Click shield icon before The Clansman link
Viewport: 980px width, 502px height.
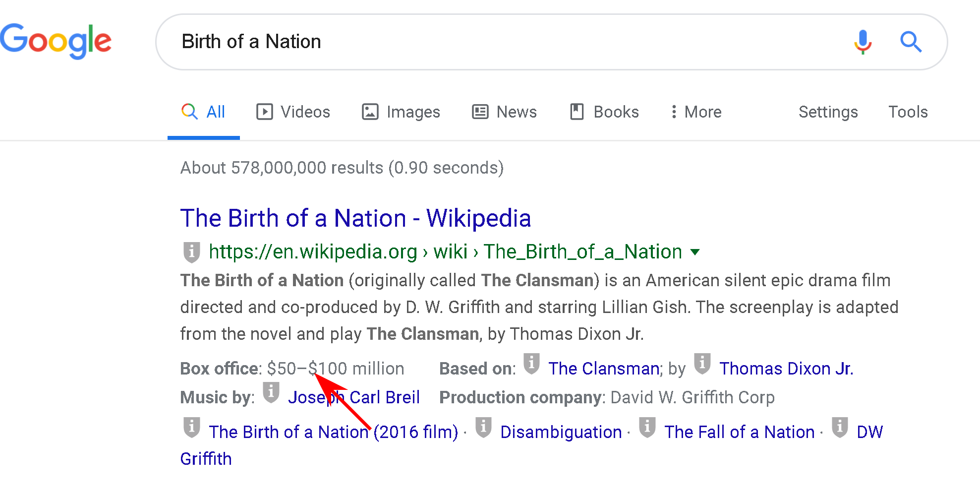pos(531,364)
